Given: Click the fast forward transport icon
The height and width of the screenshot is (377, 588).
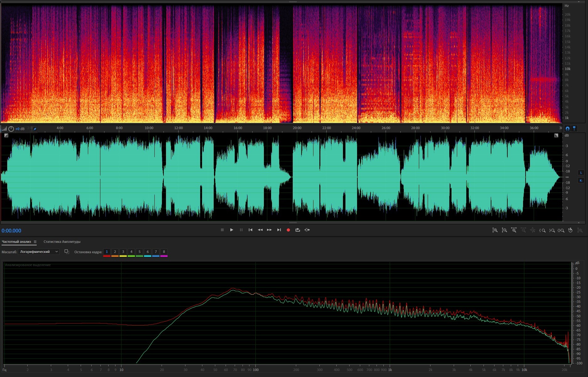Looking at the screenshot, I should coord(269,230).
